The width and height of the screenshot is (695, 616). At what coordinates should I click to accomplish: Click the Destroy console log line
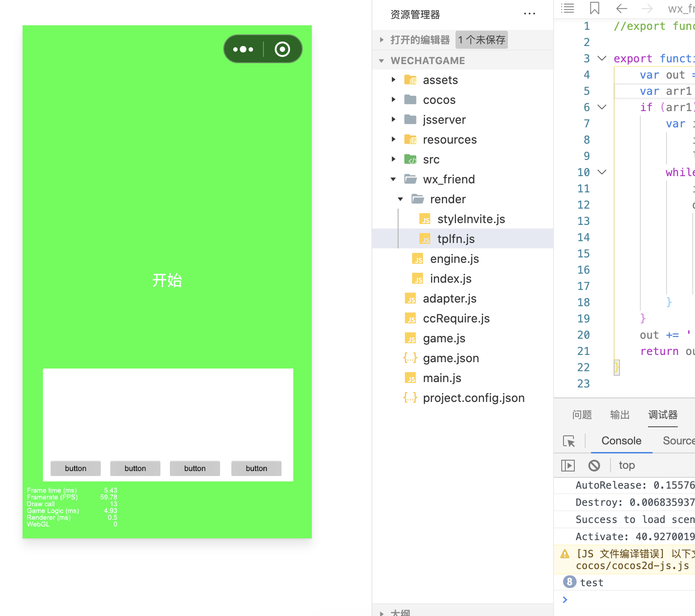coord(635,502)
